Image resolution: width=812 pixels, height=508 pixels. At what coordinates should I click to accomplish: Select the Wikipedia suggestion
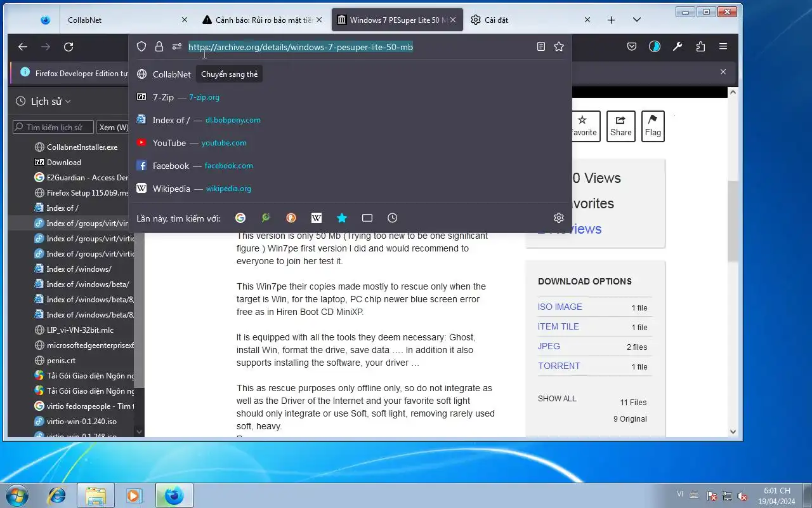tap(350, 189)
